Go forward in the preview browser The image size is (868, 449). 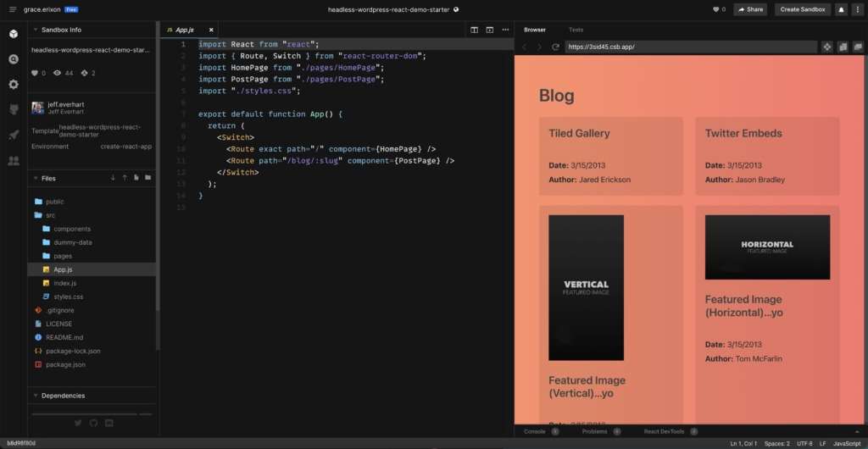(x=540, y=47)
